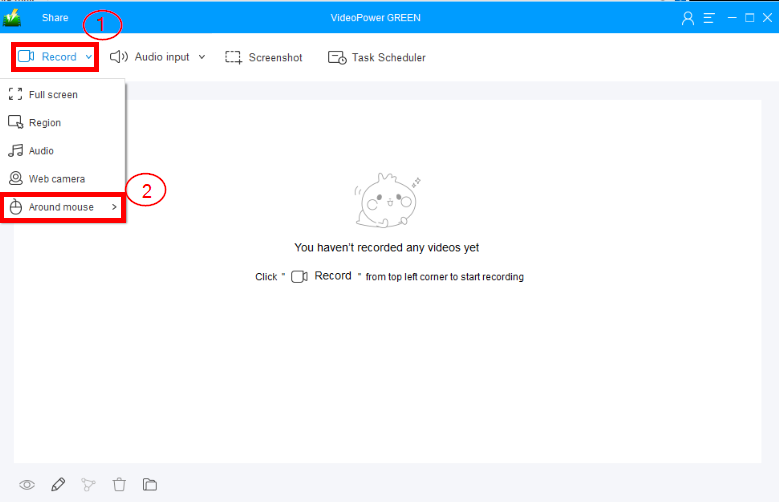Click the Audio input label
Viewport: 779px width, 502px height.
point(162,57)
